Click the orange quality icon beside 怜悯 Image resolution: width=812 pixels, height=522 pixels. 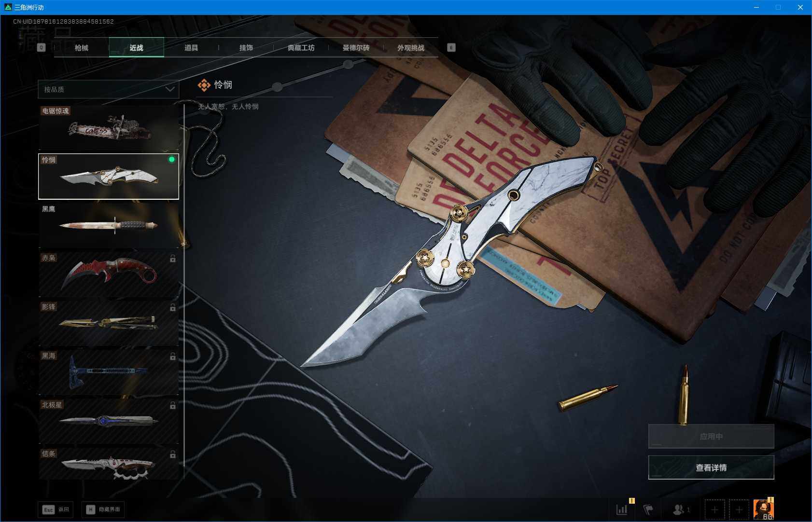204,85
